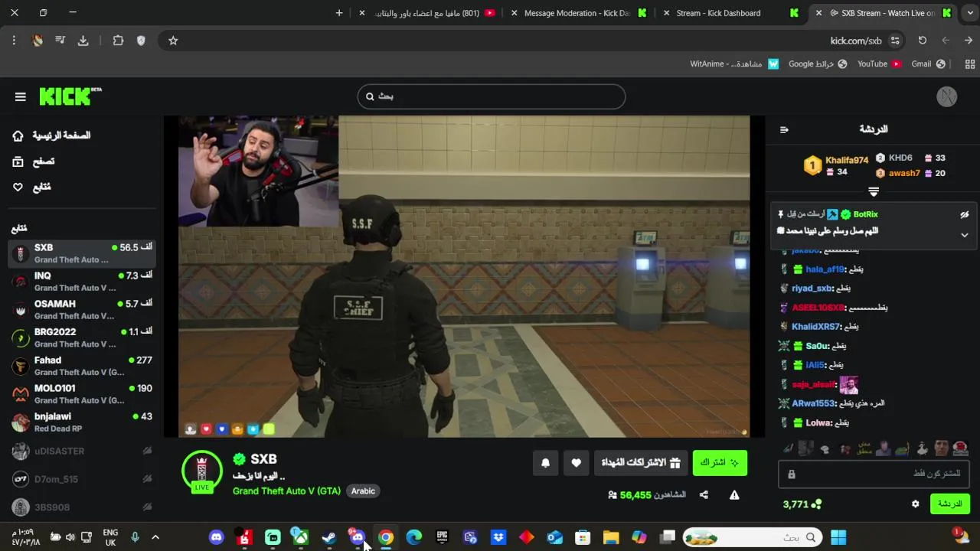Toggle stream notifications bell
Viewport: 980px width, 551px height.
(546, 463)
